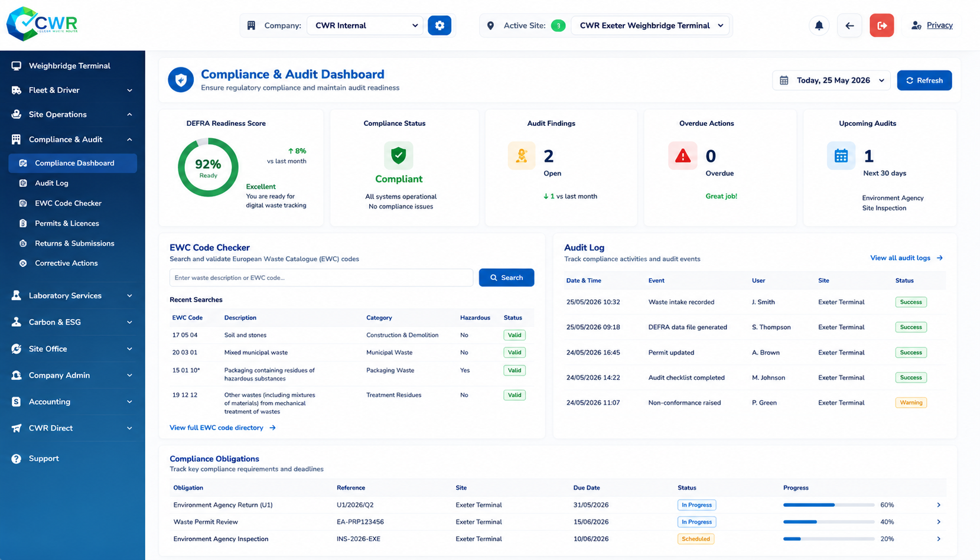The width and height of the screenshot is (980, 560).
Task: Open the date selector Today, 25 May 2026
Action: tap(832, 80)
